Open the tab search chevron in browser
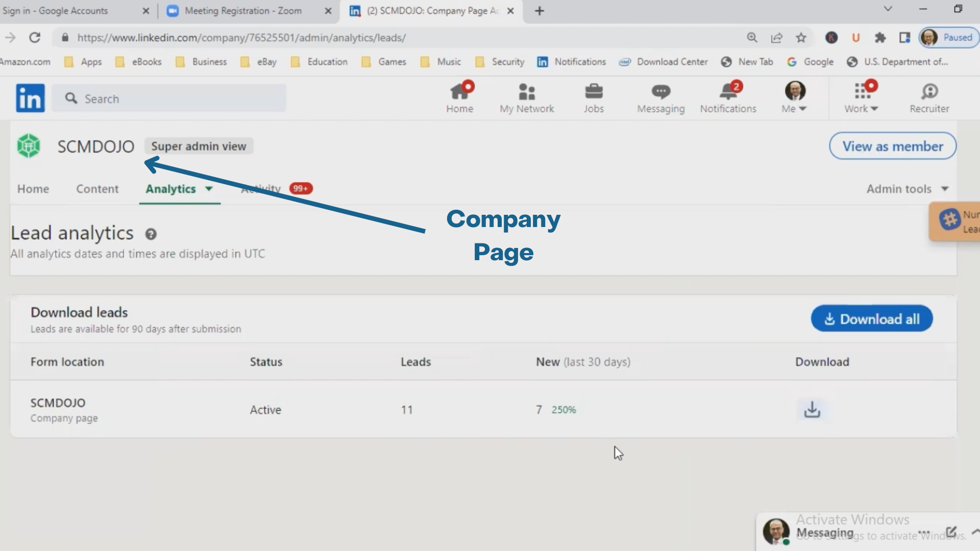 point(888,9)
